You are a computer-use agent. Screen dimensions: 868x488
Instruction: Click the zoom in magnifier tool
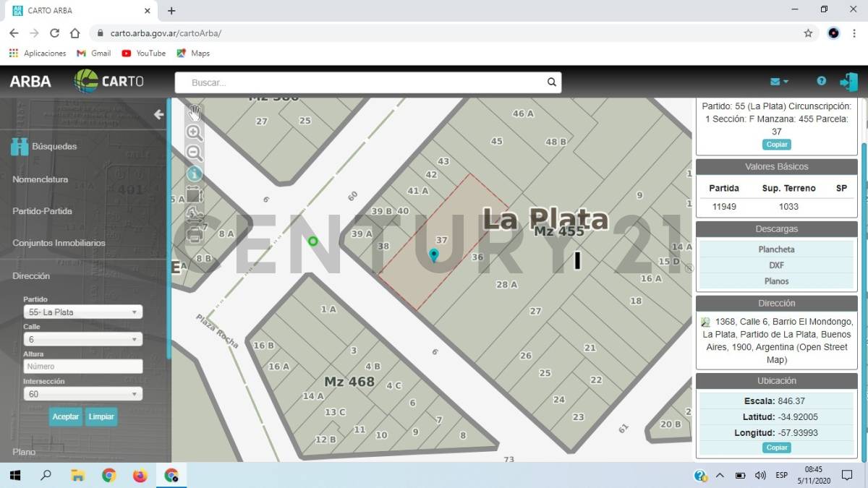point(194,132)
